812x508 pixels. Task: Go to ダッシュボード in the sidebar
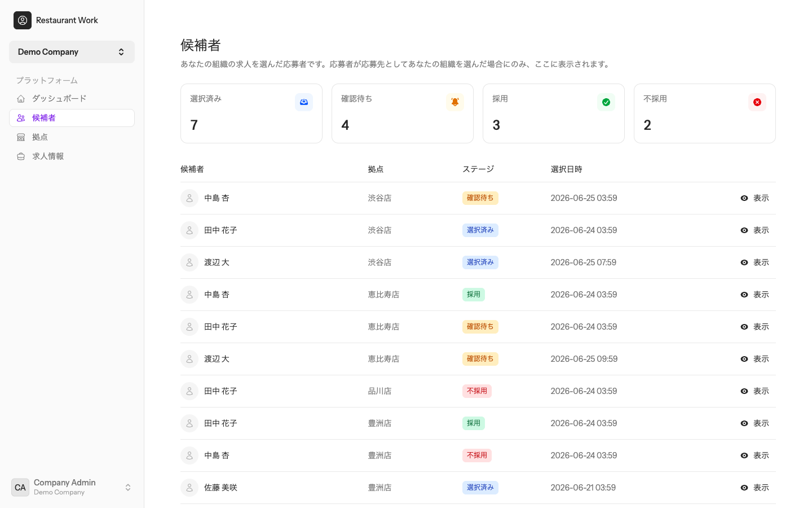pyautogui.click(x=72, y=99)
